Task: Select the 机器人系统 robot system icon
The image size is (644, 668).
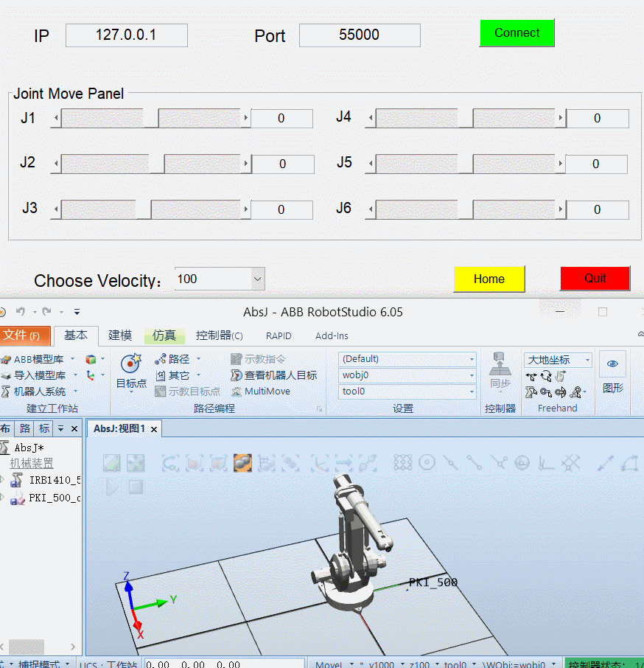Action: (7, 392)
